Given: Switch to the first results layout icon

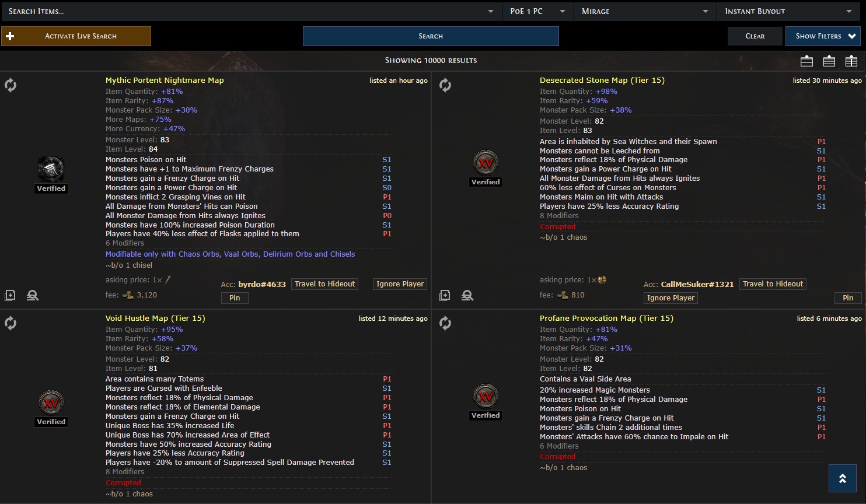Looking at the screenshot, I should pos(806,61).
